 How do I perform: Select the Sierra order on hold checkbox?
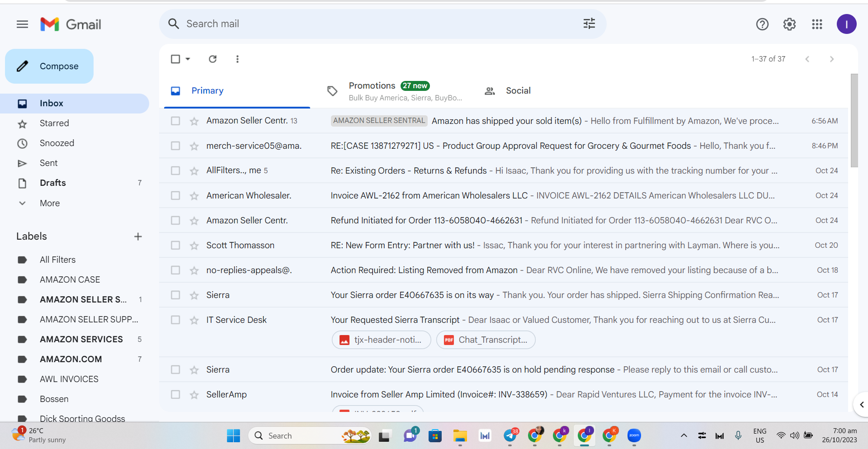175,369
